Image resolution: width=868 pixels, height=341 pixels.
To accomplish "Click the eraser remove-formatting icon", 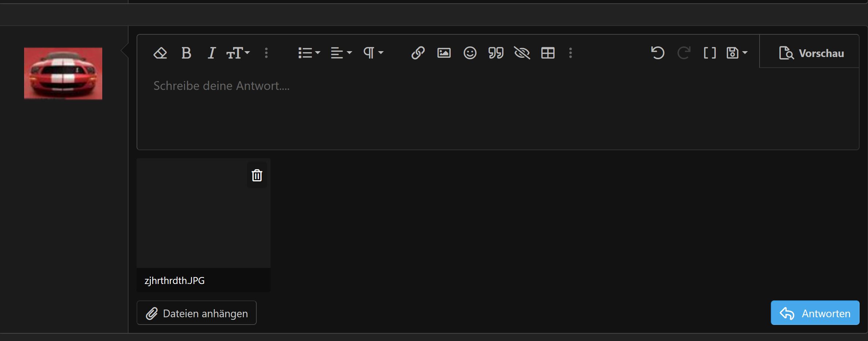I will (160, 53).
